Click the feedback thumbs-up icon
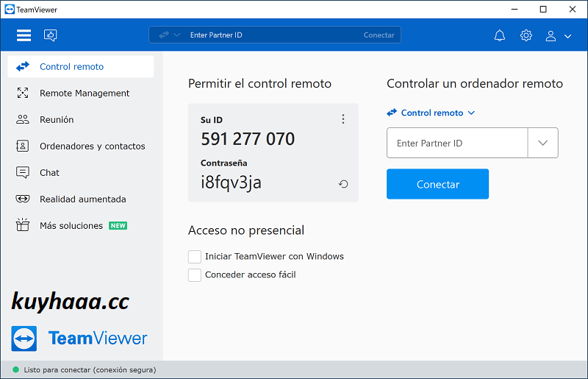Viewport: 588px width, 379px height. coord(50,35)
